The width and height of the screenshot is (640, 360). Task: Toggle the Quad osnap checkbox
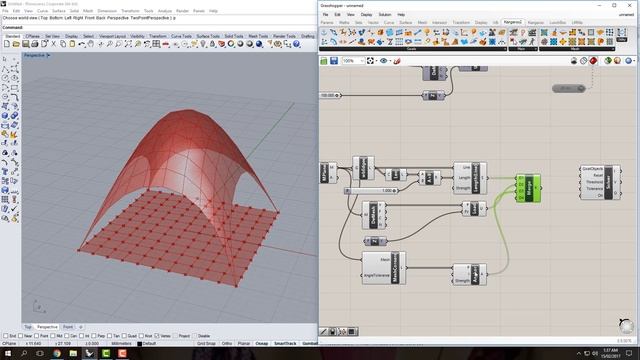tap(124, 336)
